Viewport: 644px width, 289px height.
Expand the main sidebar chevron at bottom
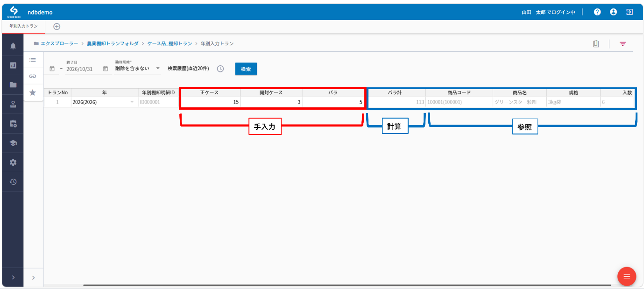(13, 278)
